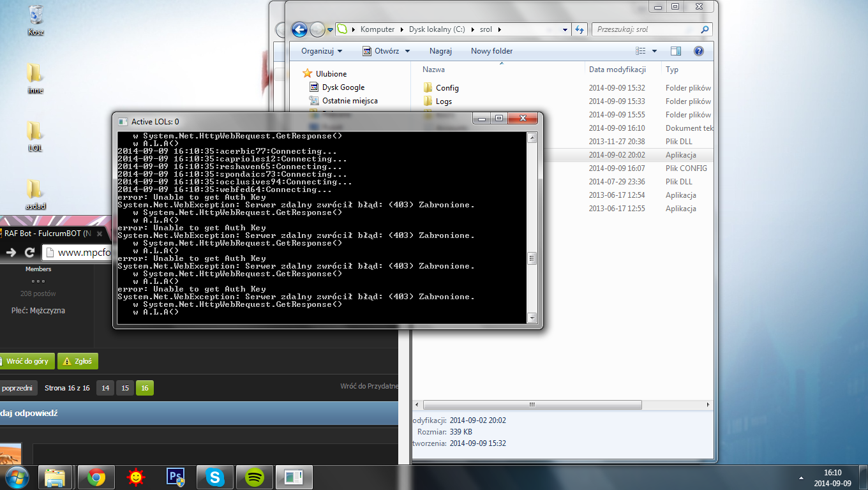Click the console vertical scrollbar thumb
Viewport: 868px width, 490px height.
(x=532, y=258)
